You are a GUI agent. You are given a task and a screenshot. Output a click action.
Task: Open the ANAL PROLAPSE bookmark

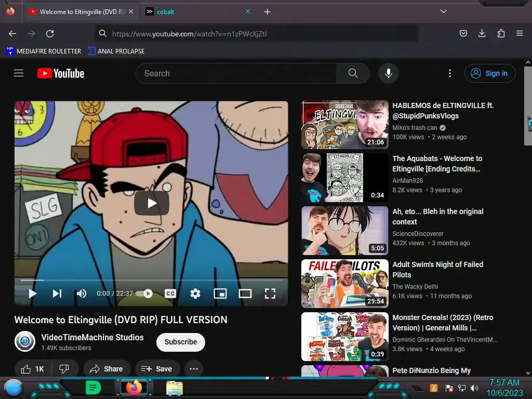click(x=116, y=51)
